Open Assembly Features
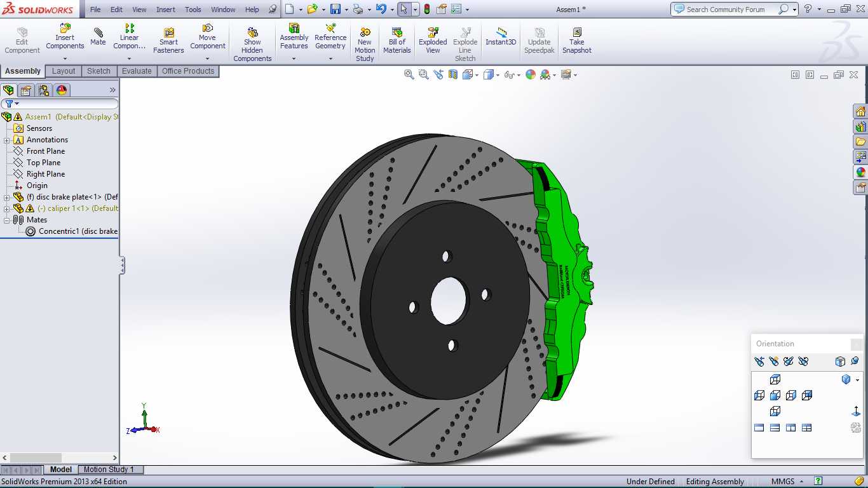Image resolution: width=868 pixels, height=488 pixels. pyautogui.click(x=294, y=37)
